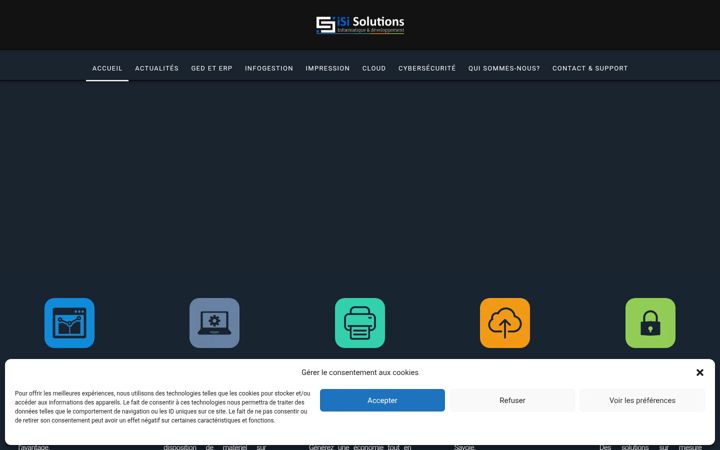Navigate to Infogestion page

pos(269,68)
